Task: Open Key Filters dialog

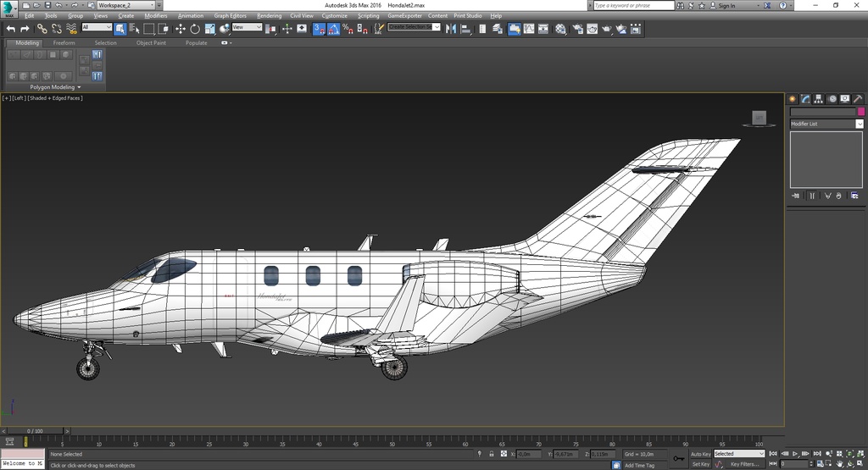Action: point(745,464)
